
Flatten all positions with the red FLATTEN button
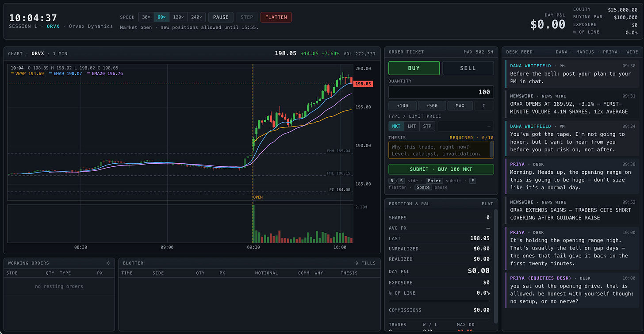276,17
